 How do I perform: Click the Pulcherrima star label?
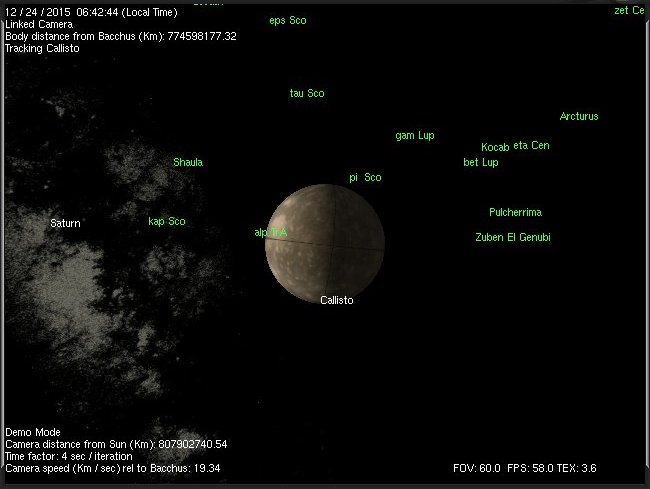click(x=515, y=212)
